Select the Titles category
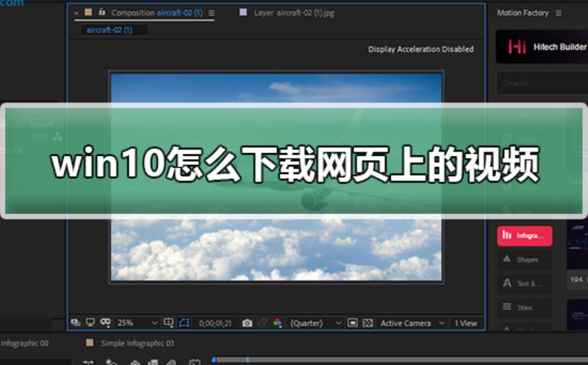 [525, 308]
